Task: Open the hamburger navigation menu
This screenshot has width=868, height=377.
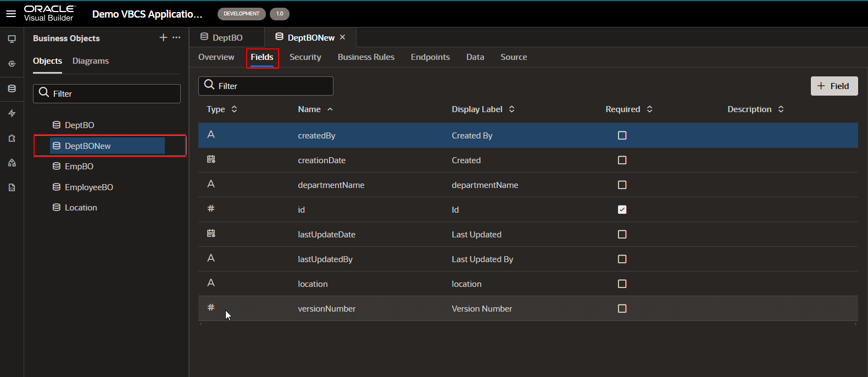Action: click(11, 14)
